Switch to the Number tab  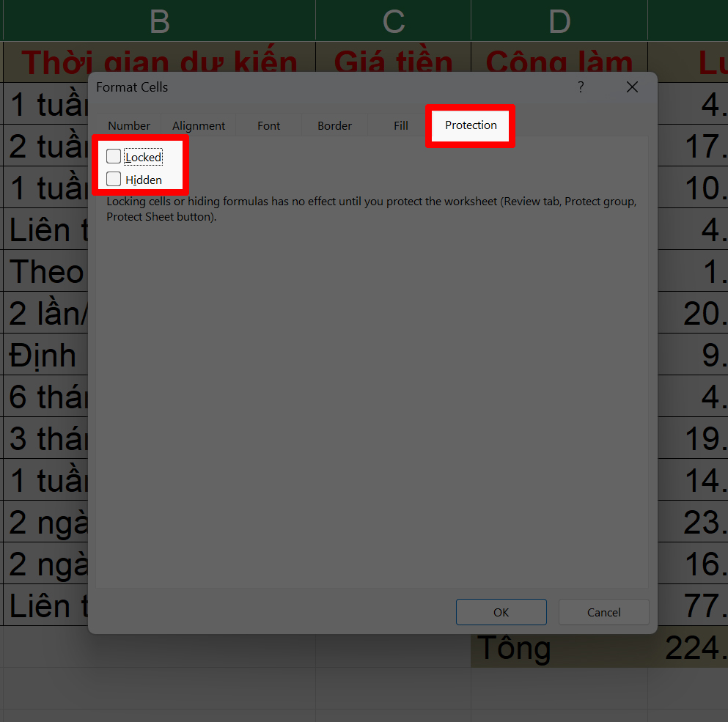pos(129,126)
